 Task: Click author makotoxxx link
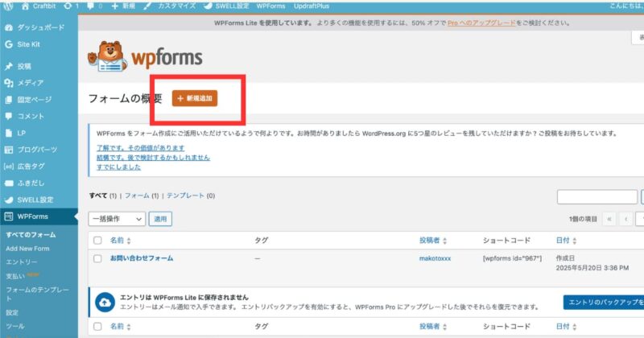coord(435,258)
